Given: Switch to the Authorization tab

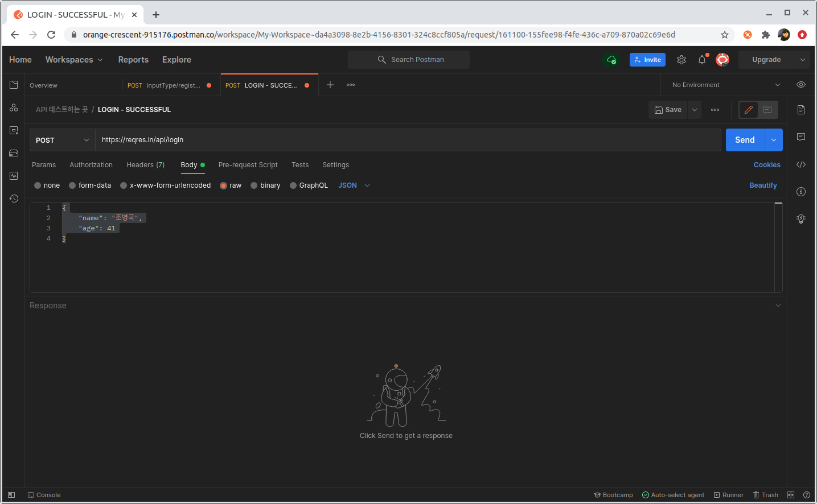Looking at the screenshot, I should [91, 165].
